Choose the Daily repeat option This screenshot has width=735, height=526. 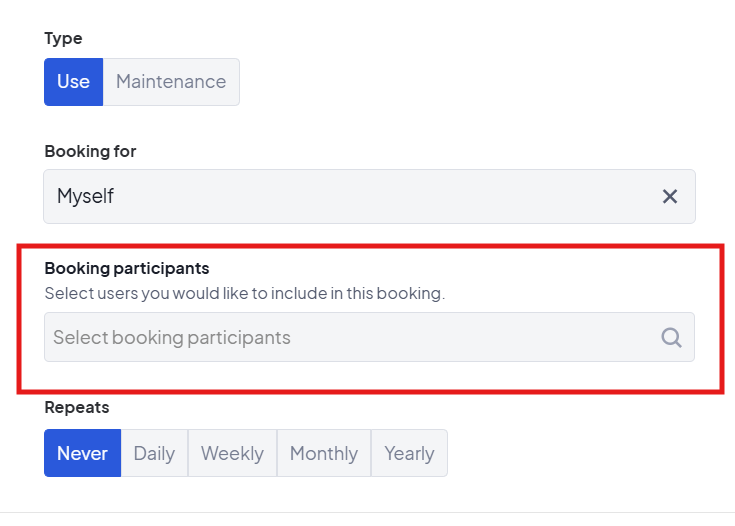click(x=154, y=453)
